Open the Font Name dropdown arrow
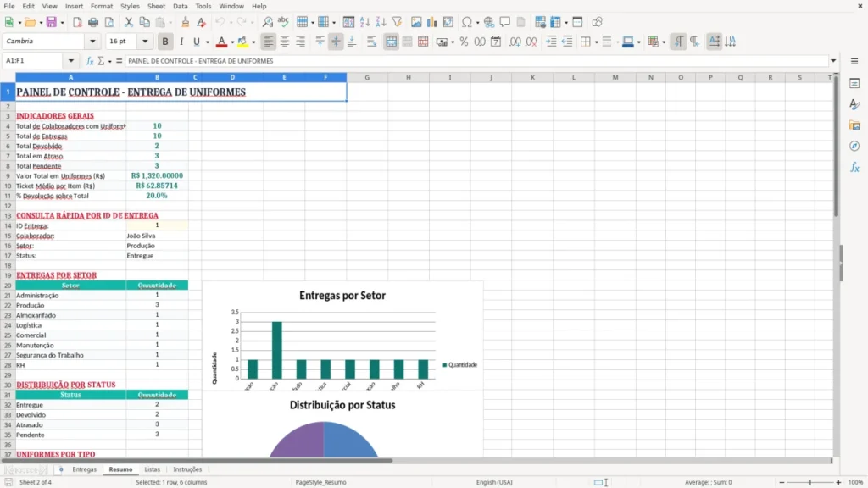This screenshot has width=868, height=488. [x=92, y=41]
